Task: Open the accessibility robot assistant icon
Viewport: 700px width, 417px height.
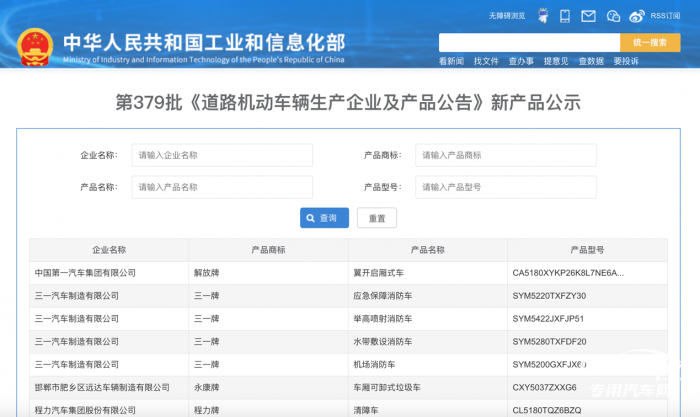Action: [x=543, y=16]
